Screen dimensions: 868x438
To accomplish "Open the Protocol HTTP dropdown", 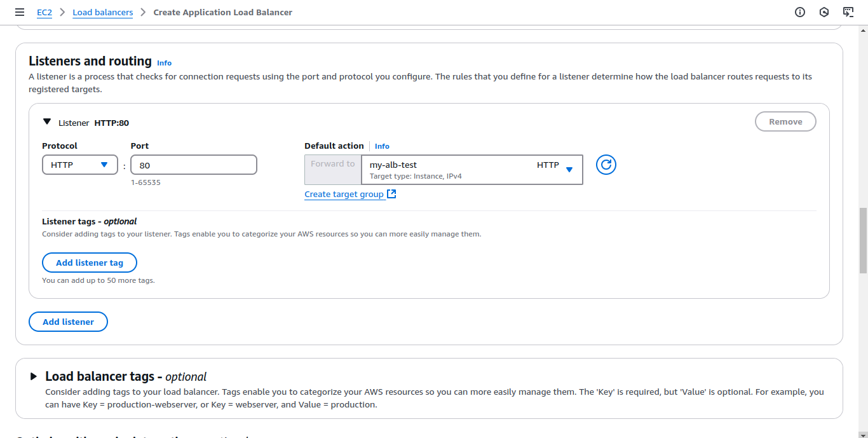I will pos(80,165).
